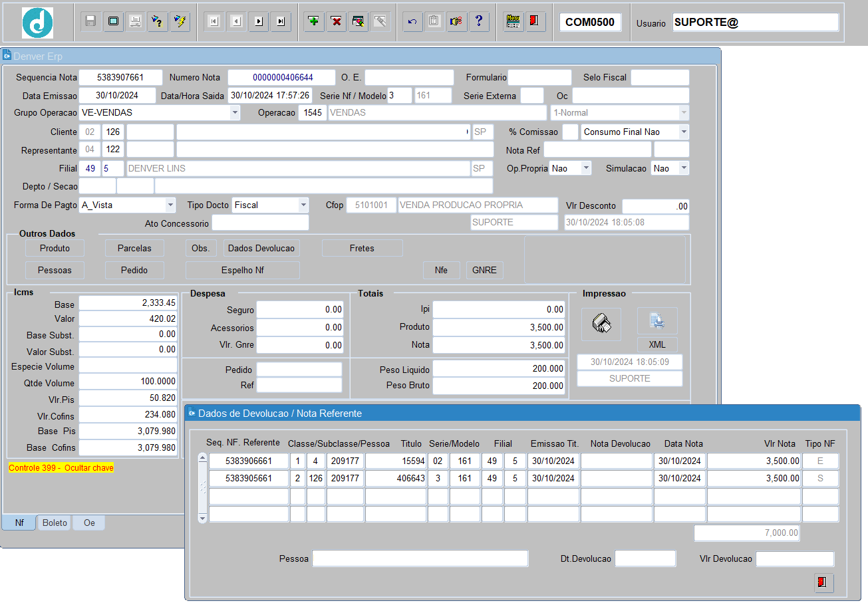Click the toolbar icon right of red X
Viewport: 868px width, 607px height.
click(x=359, y=21)
